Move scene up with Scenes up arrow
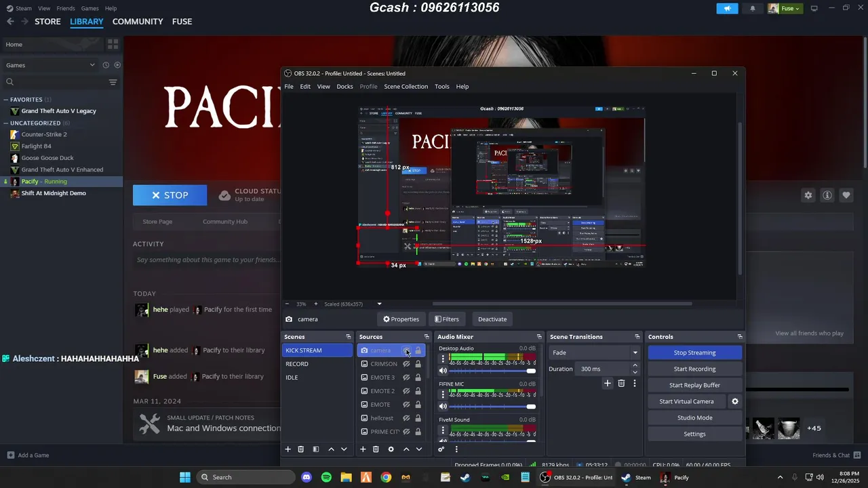 (331, 449)
